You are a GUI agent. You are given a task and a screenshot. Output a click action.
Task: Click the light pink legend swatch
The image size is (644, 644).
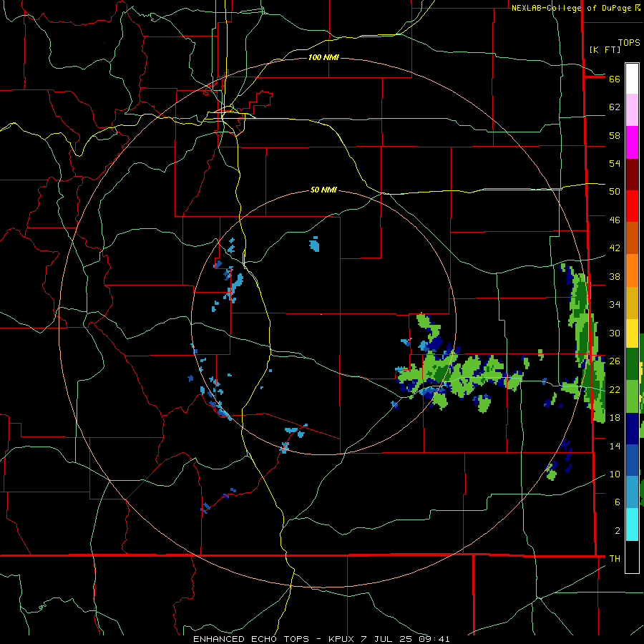632,109
